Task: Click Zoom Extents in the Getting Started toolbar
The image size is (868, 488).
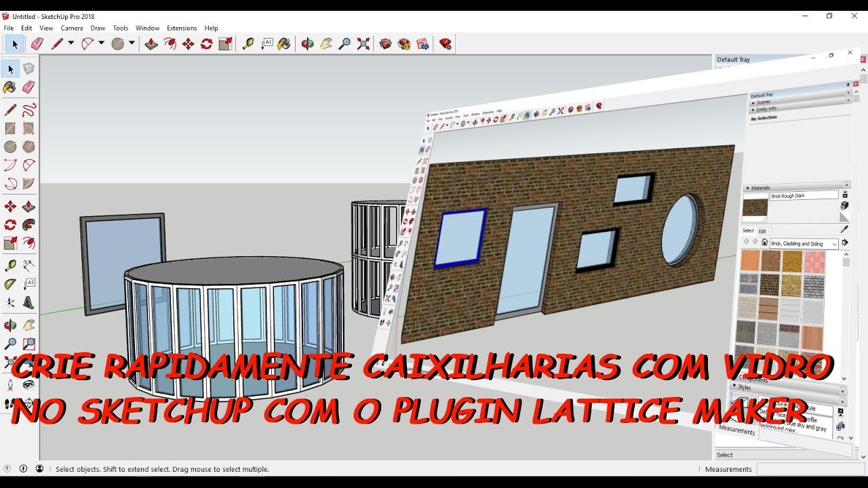Action: coord(363,44)
